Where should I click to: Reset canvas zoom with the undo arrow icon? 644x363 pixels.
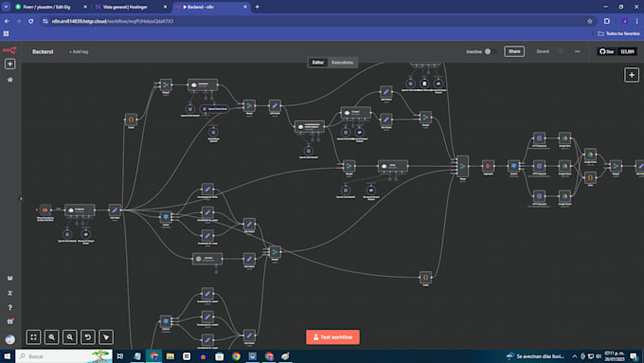(88, 337)
